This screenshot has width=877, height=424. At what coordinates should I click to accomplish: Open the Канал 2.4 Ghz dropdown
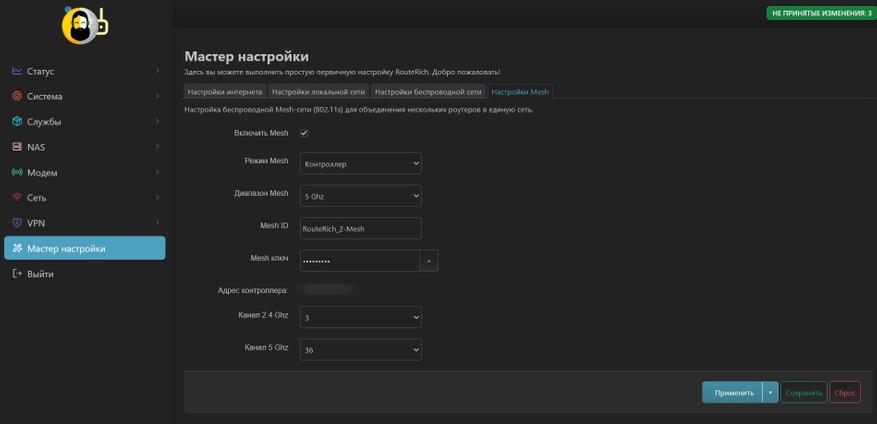click(x=361, y=317)
